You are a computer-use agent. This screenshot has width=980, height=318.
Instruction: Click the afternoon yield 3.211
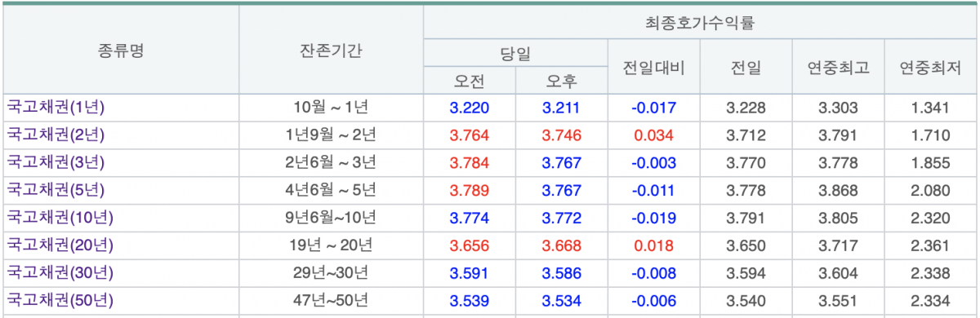tap(561, 107)
